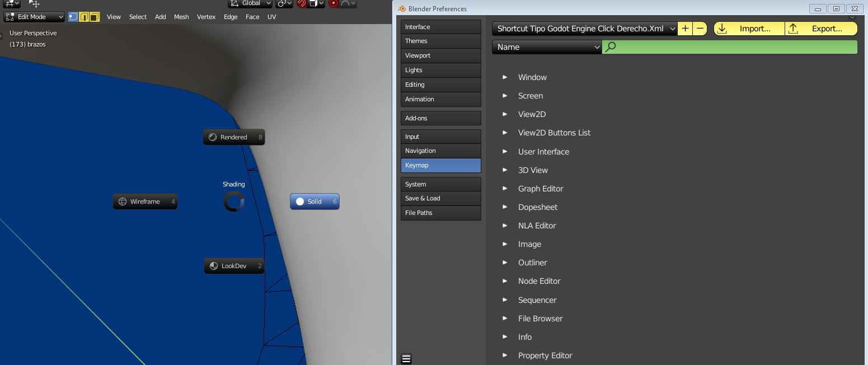The width and height of the screenshot is (868, 365).
Task: Open proportional falloff curve dropdown
Action: [348, 3]
